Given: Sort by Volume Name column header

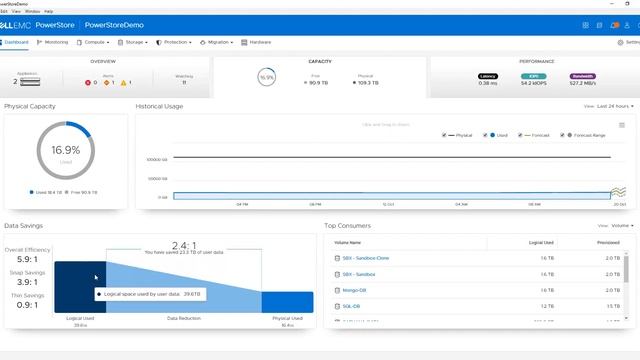Looking at the screenshot, I should (347, 243).
